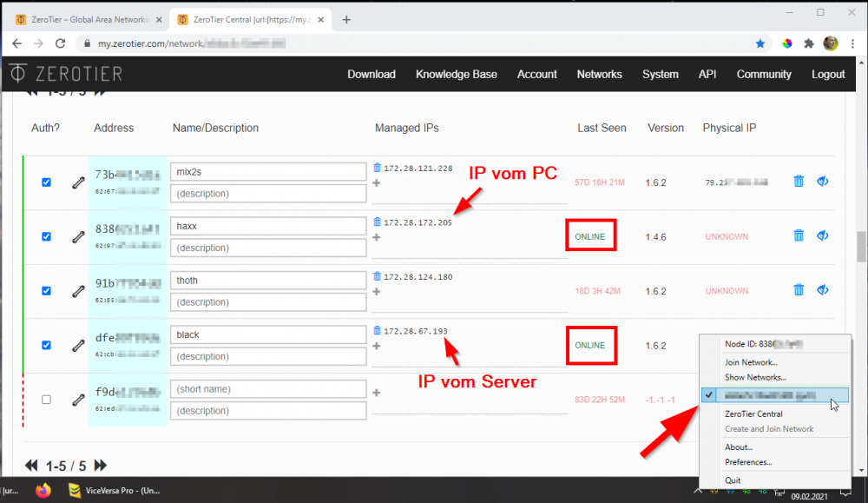Open Chrome three-dot menu
Screen dimensions: 868x503
click(852, 43)
